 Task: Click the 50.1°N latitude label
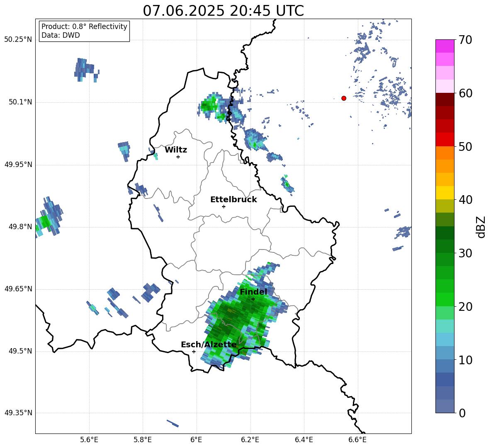pyautogui.click(x=20, y=102)
